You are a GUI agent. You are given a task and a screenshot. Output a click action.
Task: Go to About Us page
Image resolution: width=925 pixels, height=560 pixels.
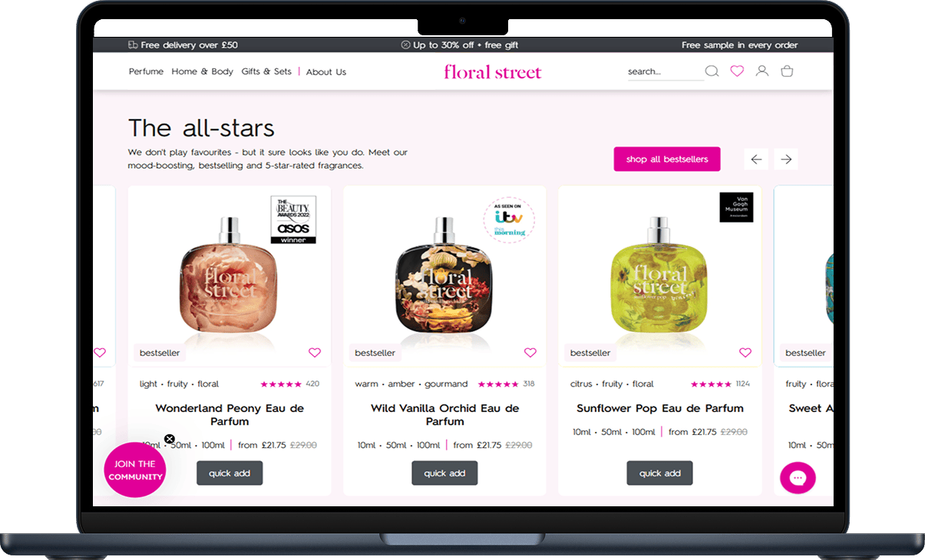coord(326,72)
